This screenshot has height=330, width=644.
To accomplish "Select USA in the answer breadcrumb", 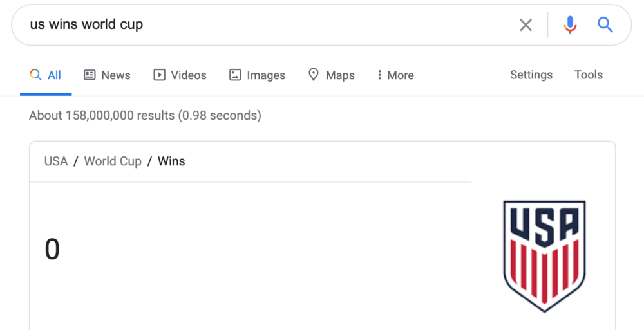I will click(x=56, y=161).
